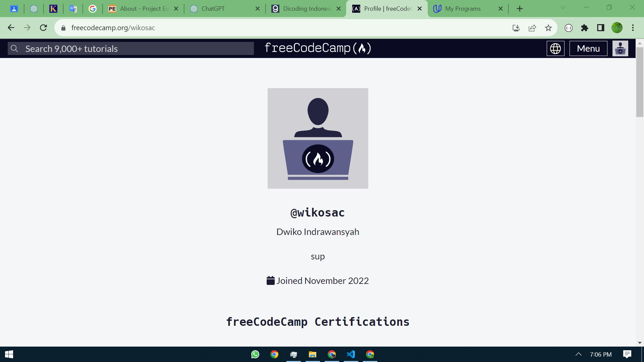Image resolution: width=644 pixels, height=362 pixels.
Task: Open the language globe selector
Action: [x=555, y=48]
